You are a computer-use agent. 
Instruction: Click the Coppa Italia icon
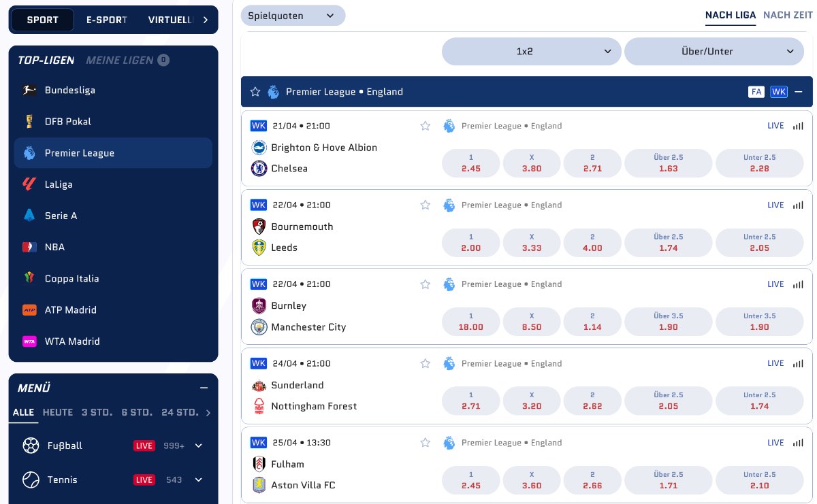(x=30, y=278)
